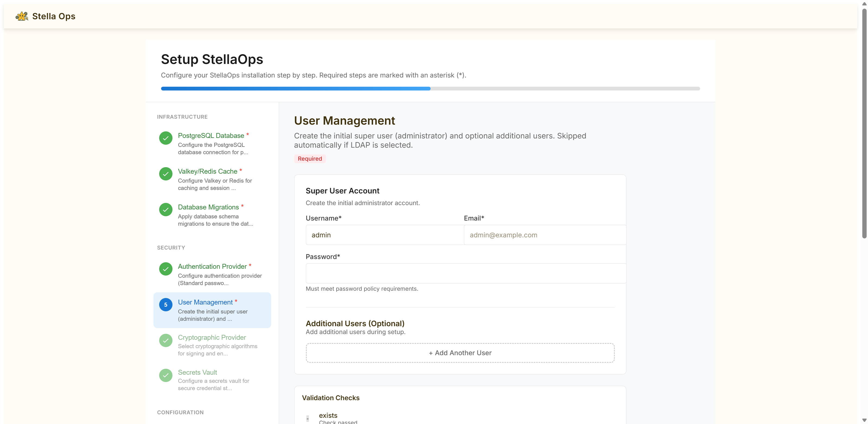
Task: Click Valkey/Redis Cache completed checkmark icon
Action: pos(165,174)
